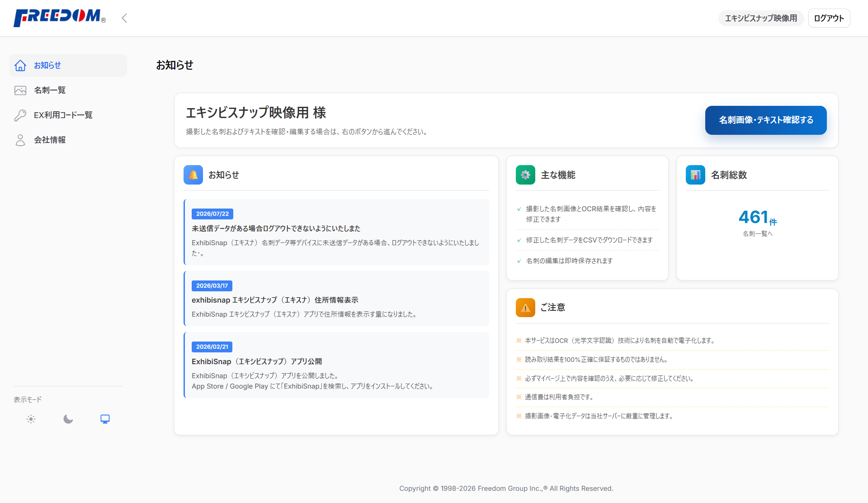Click caution text 通信費は利用者負担です。

(x=560, y=397)
